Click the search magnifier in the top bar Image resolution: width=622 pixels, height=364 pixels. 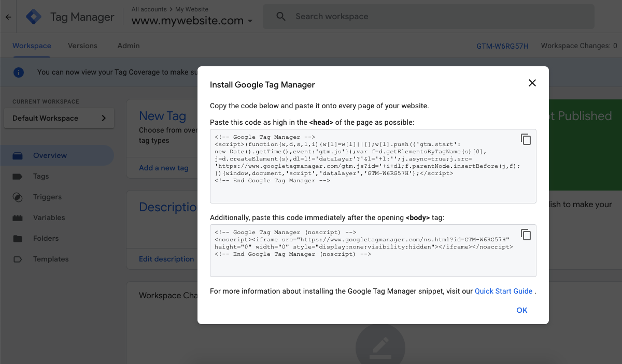point(280,16)
